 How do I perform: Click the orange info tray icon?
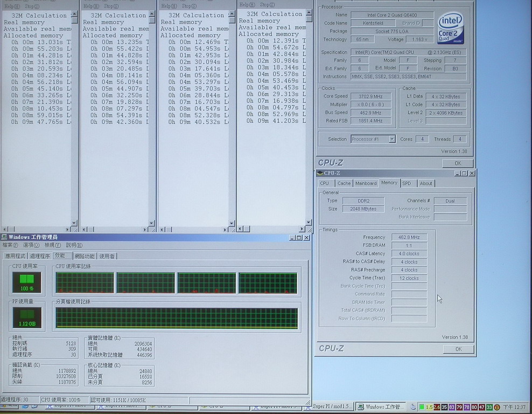496,407
